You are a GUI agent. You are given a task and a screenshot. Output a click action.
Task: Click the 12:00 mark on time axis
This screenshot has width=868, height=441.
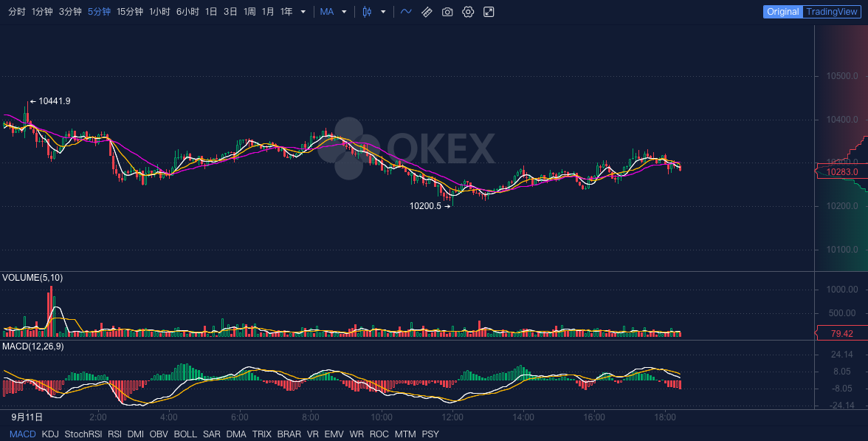(452, 417)
